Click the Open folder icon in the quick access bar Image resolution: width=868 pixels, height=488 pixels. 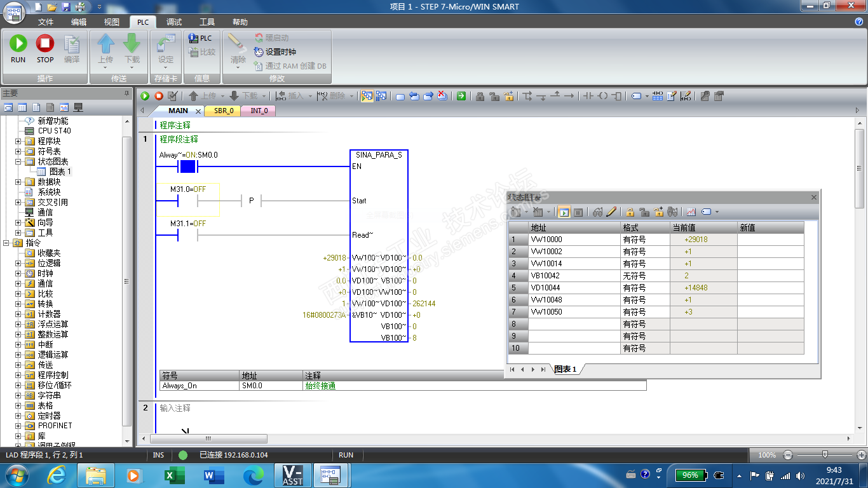[x=52, y=7]
